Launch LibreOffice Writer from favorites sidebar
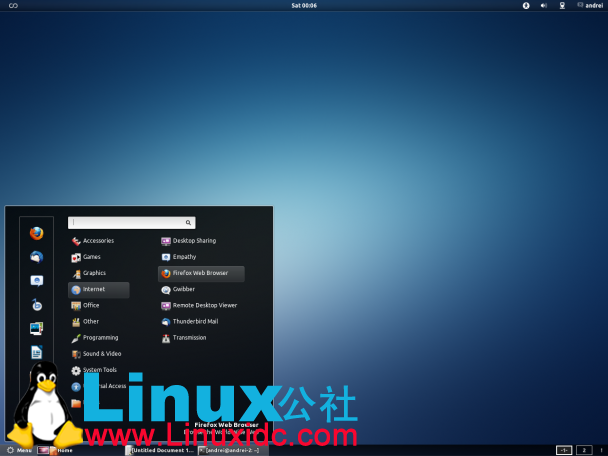This screenshot has height=456, width=608. click(x=36, y=352)
